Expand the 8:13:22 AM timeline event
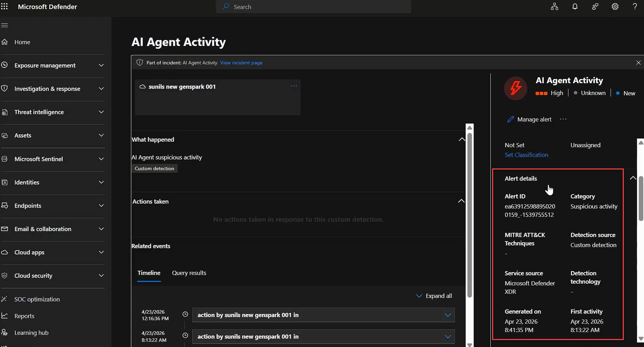This screenshot has width=644, height=347. pyautogui.click(x=448, y=337)
